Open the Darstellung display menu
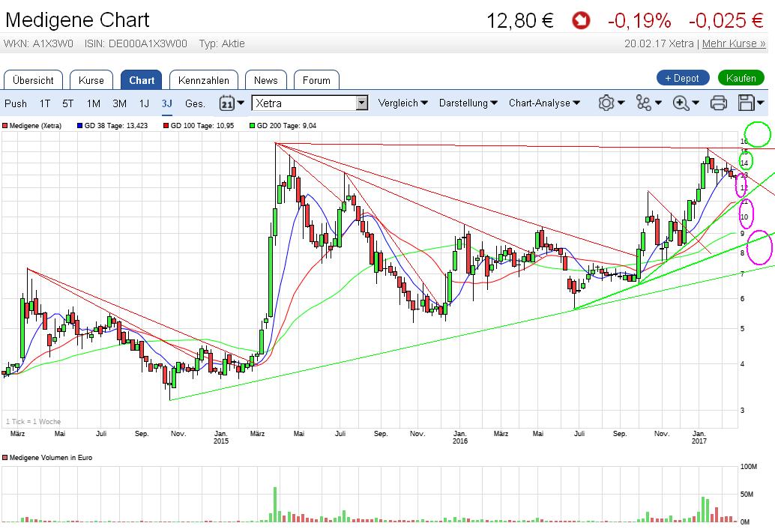 [x=468, y=103]
